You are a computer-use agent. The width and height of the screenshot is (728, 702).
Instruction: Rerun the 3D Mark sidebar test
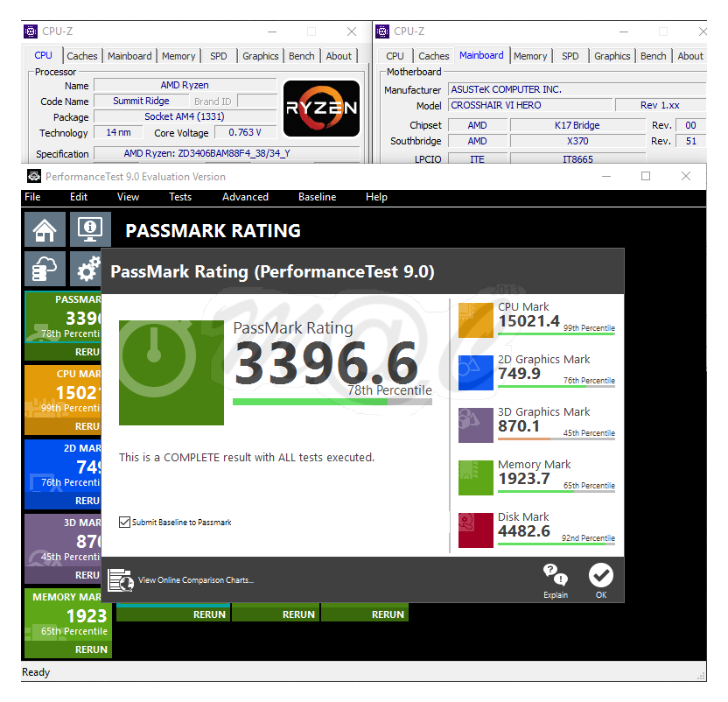pyautogui.click(x=63, y=575)
